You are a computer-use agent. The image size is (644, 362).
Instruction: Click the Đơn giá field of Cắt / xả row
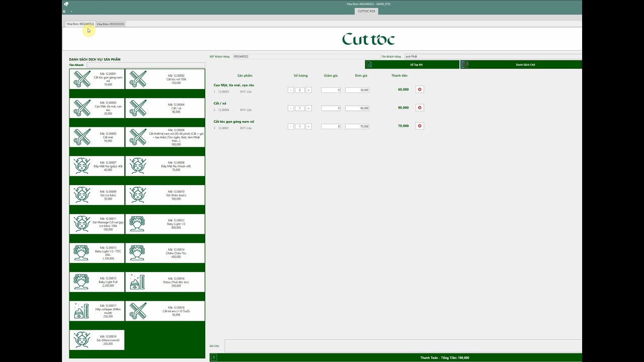(357, 108)
